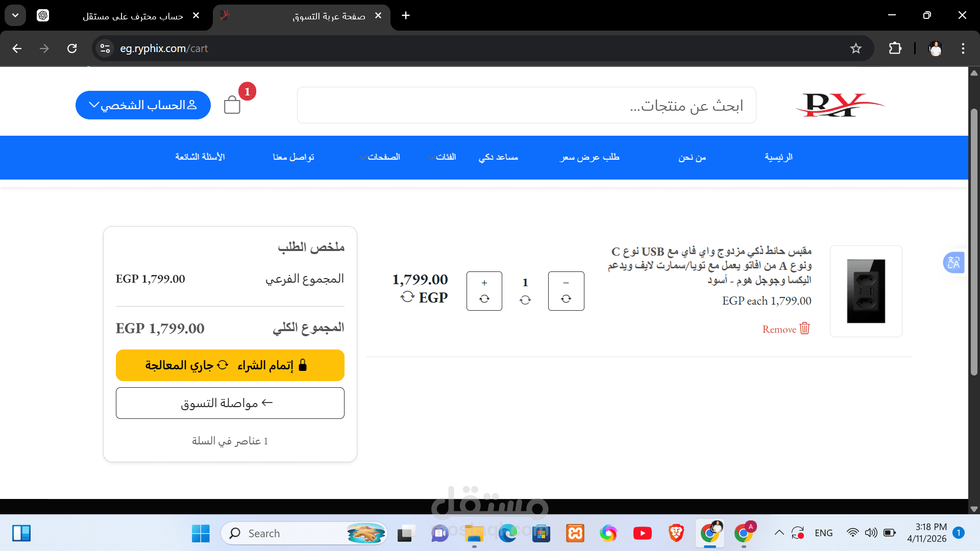Expand the الصفحات pages menu
The height and width of the screenshot is (551, 980).
coord(380,157)
